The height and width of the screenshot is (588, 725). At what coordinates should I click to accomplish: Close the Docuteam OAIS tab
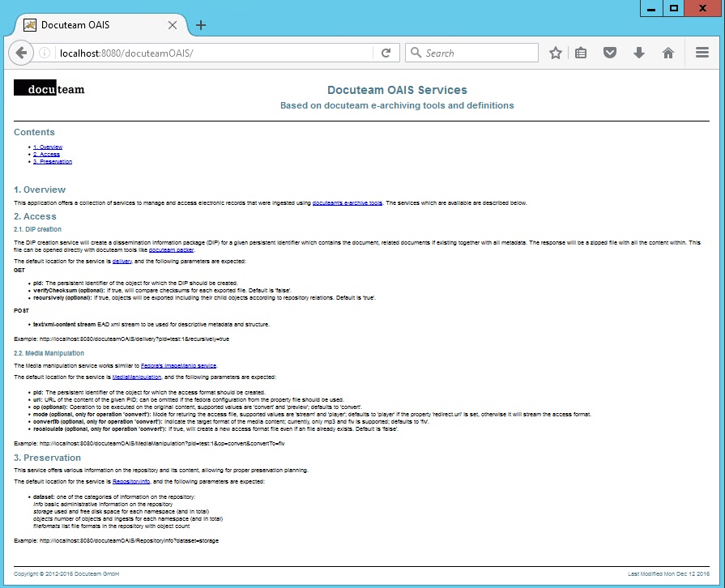173,25
